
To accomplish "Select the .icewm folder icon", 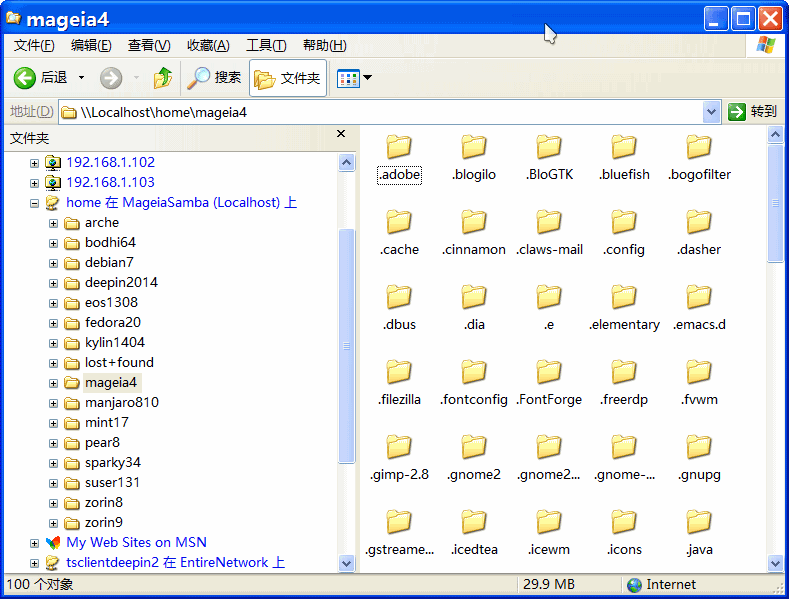I will [x=548, y=521].
